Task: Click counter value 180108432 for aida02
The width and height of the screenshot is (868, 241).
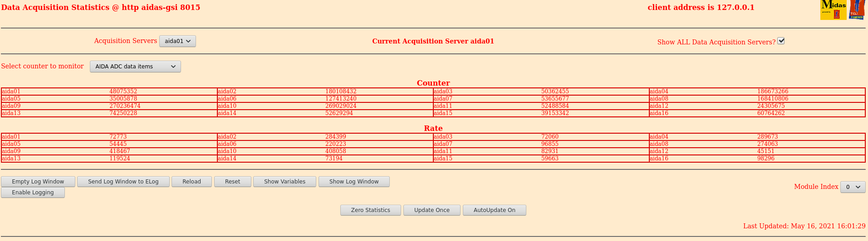Action: click(341, 92)
